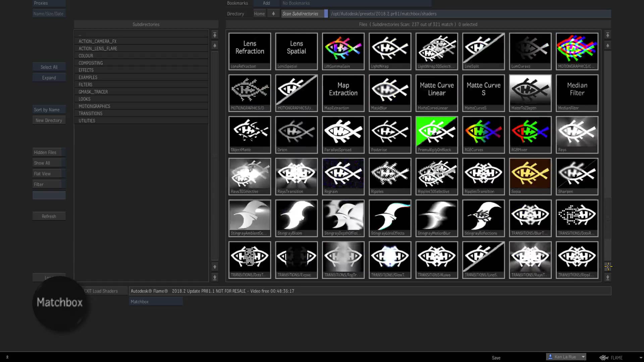Select the Regrain shader icon
Viewport: 644px width, 362px height.
click(343, 176)
